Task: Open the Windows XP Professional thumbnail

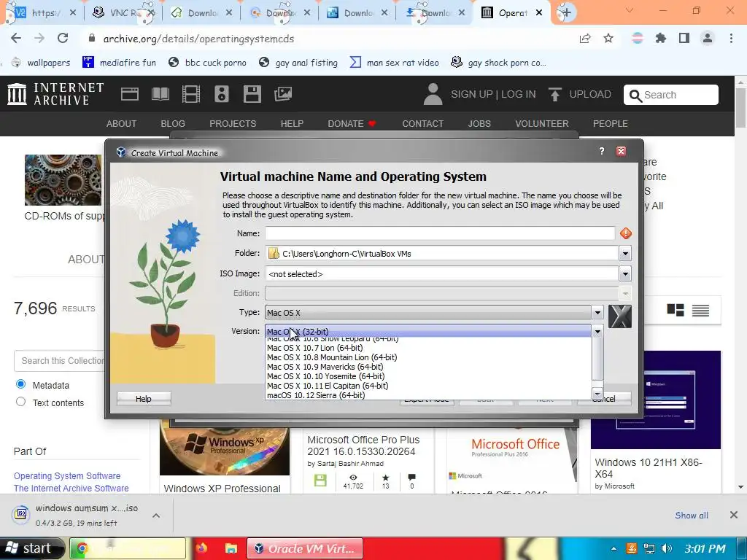Action: pos(225,447)
